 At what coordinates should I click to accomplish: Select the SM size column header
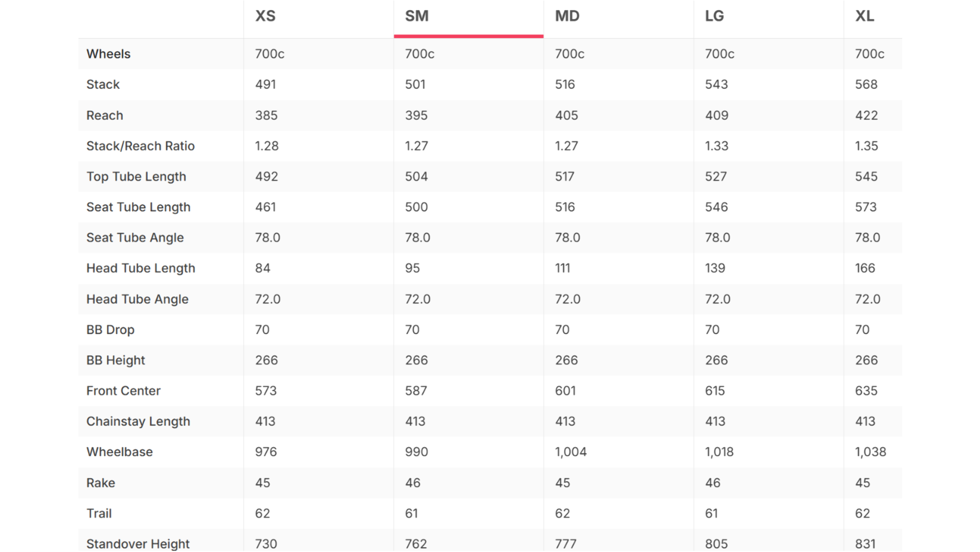click(416, 16)
